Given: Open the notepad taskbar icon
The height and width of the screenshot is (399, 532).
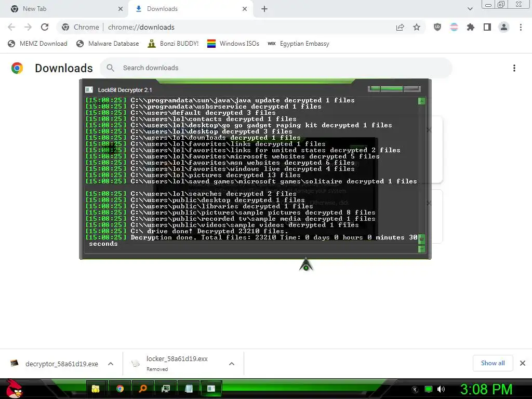Looking at the screenshot, I should (x=189, y=389).
